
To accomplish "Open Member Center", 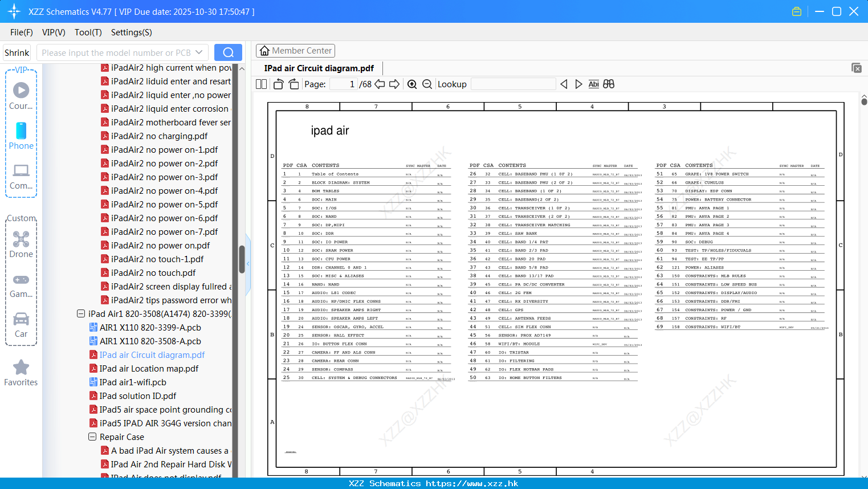I will pos(295,51).
